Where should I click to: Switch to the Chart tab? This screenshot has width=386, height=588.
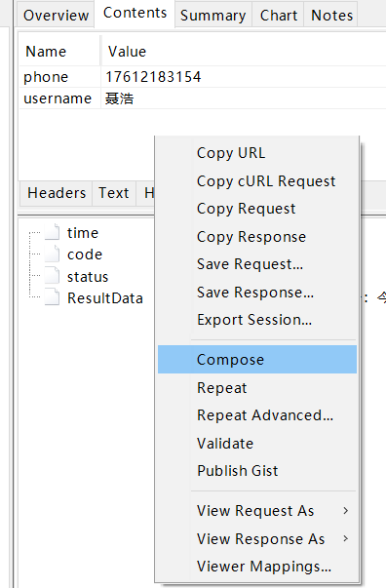coord(279,15)
